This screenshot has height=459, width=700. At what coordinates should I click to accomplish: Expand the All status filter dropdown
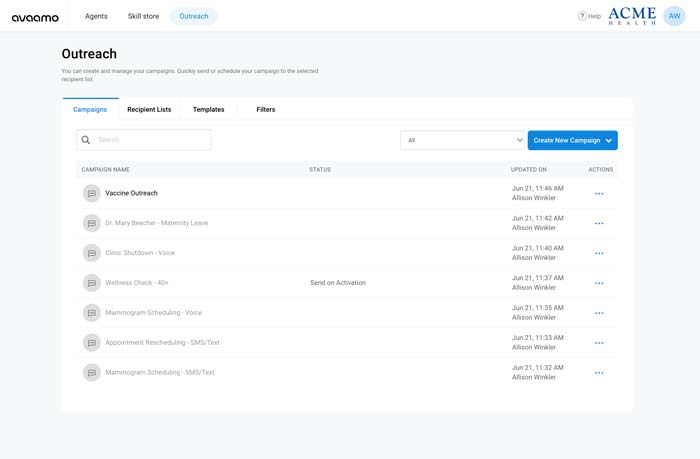[x=462, y=140]
